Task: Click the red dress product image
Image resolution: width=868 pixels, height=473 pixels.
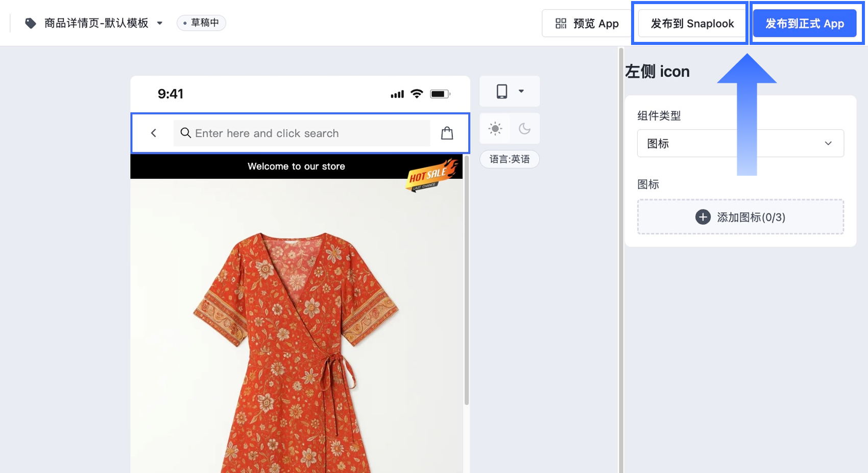Action: 296,352
